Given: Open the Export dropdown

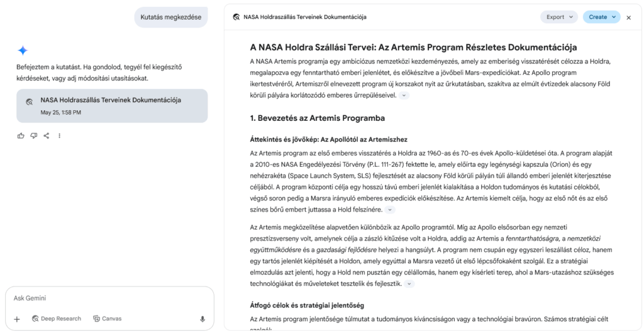Looking at the screenshot, I should [x=559, y=17].
